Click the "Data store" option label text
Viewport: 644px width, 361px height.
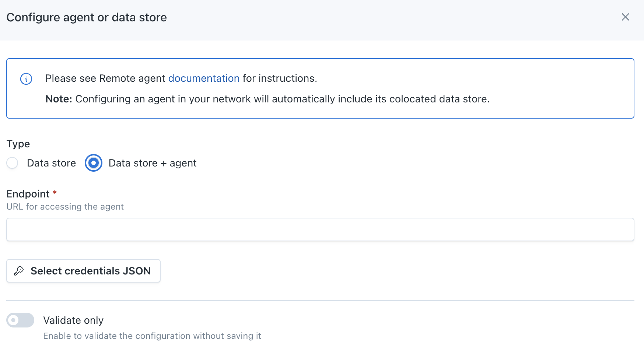coord(51,163)
